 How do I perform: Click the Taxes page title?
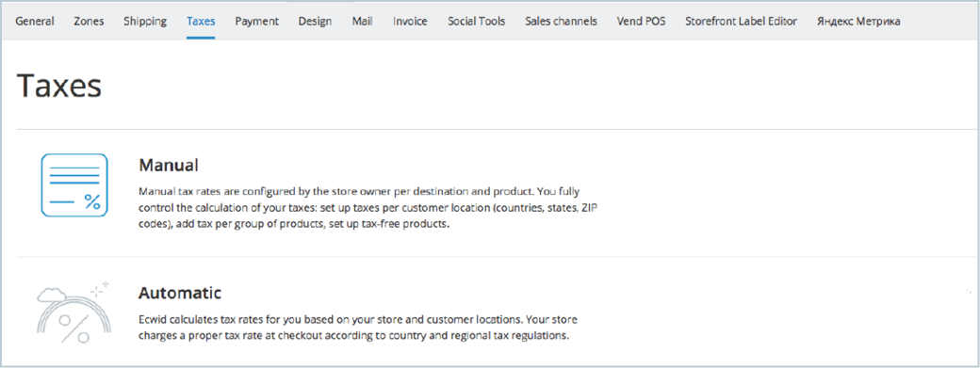tap(59, 86)
